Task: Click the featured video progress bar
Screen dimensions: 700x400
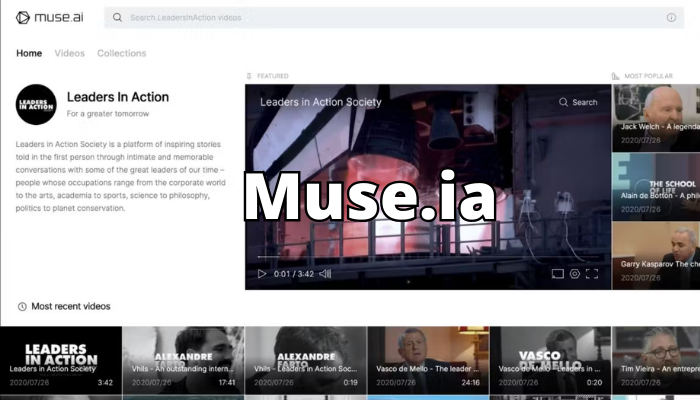Action: [x=428, y=257]
